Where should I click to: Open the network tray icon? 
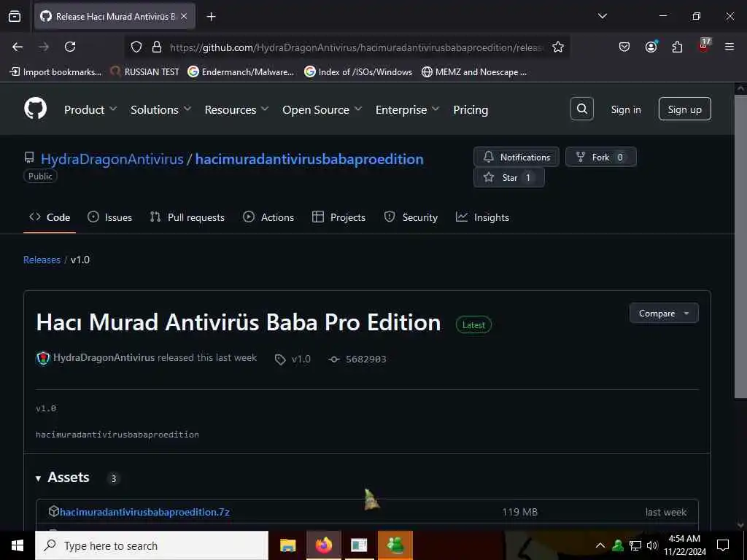(x=635, y=545)
